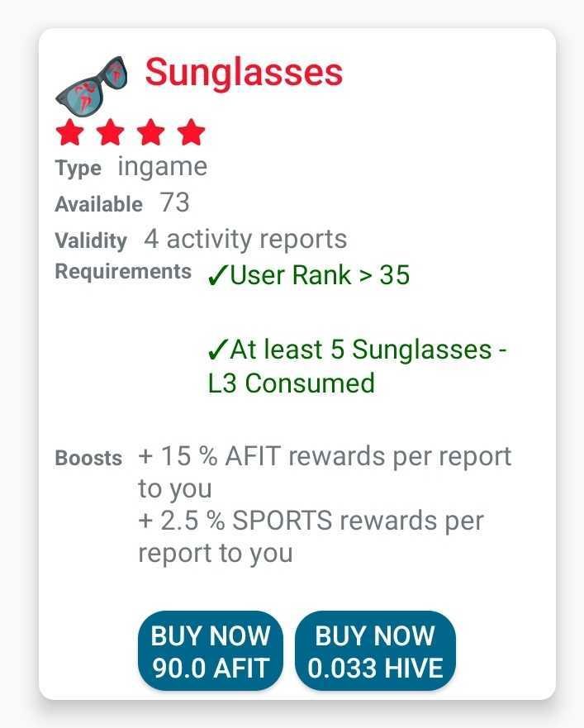Click the 15 % AFIT rewards boost text
Image resolution: width=584 pixels, height=728 pixels.
pyautogui.click(x=325, y=472)
